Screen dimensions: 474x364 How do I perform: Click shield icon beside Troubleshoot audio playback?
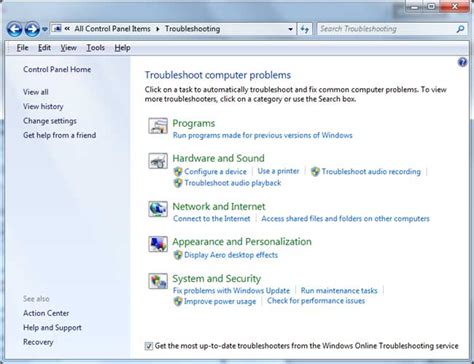point(178,183)
